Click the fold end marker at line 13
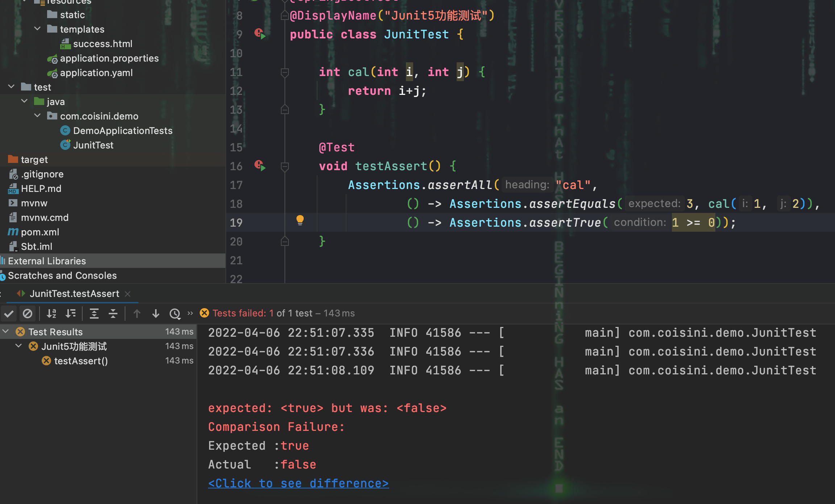This screenshot has width=835, height=504. tap(285, 109)
